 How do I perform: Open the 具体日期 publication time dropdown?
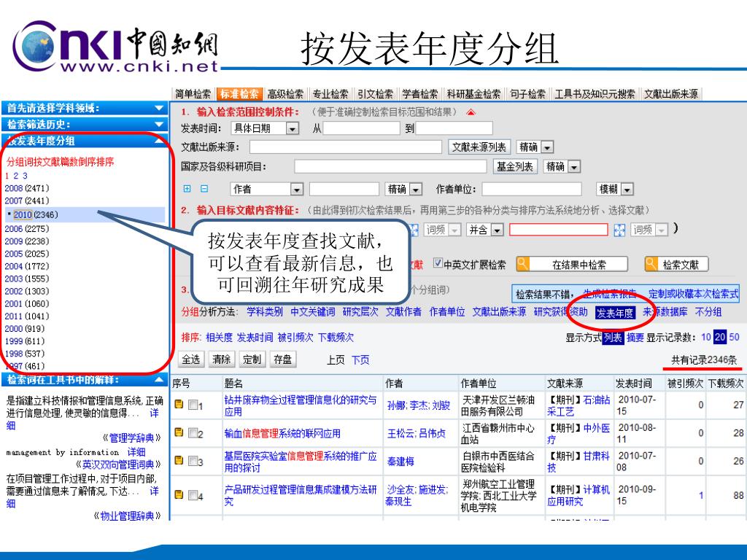pos(293,128)
